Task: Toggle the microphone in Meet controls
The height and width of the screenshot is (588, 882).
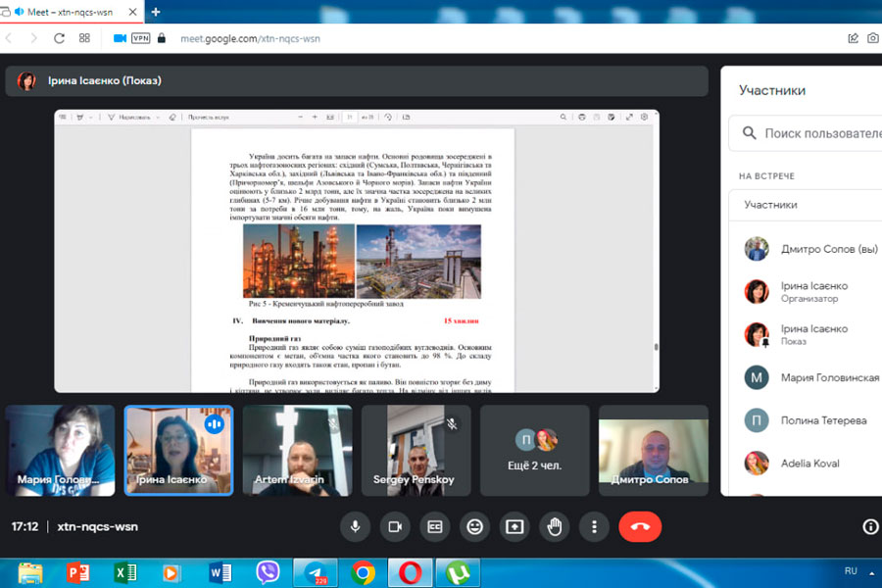Action: [x=355, y=527]
